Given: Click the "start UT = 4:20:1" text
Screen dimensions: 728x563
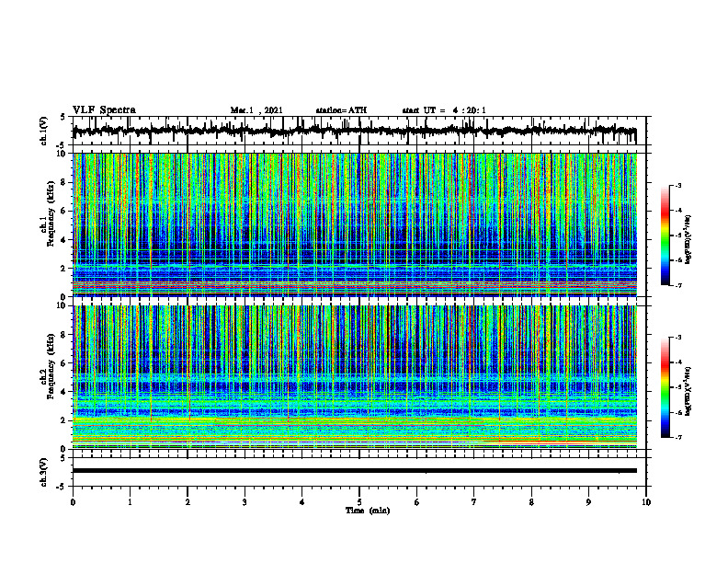Looking at the screenshot, I should 444,110.
